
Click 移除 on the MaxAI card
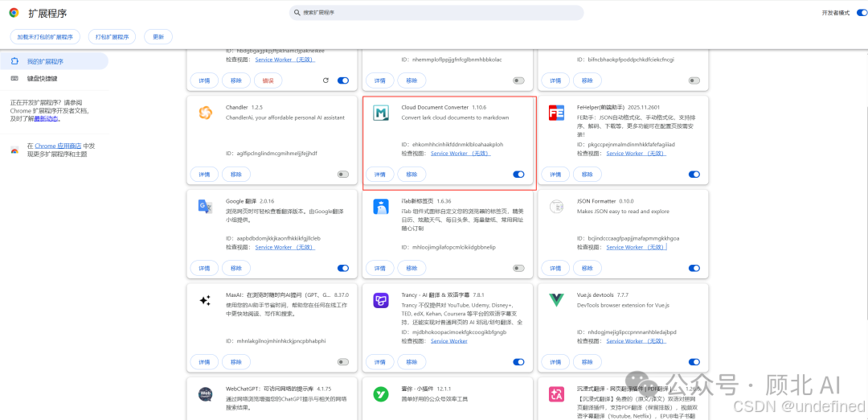235,362
